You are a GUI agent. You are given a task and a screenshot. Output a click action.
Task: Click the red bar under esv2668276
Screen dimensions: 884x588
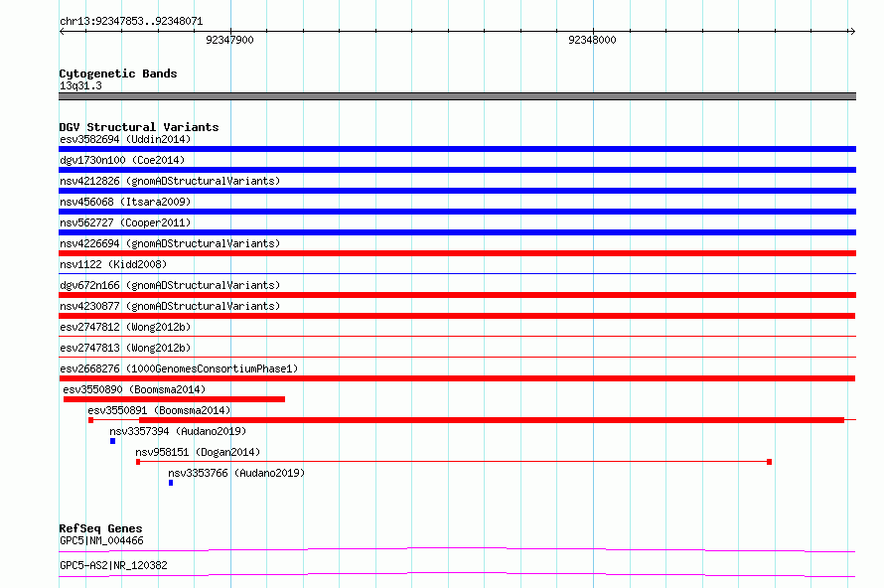(457, 378)
